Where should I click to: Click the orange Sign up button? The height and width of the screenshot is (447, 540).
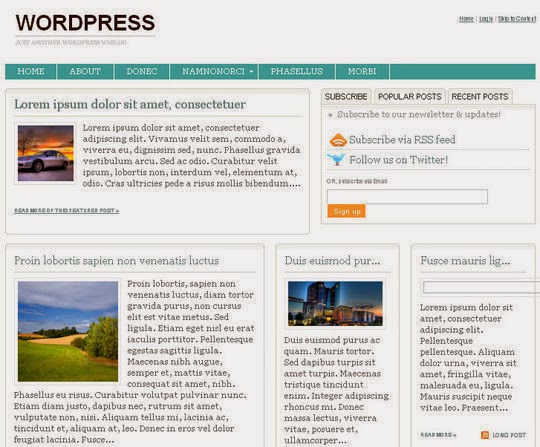(x=346, y=211)
